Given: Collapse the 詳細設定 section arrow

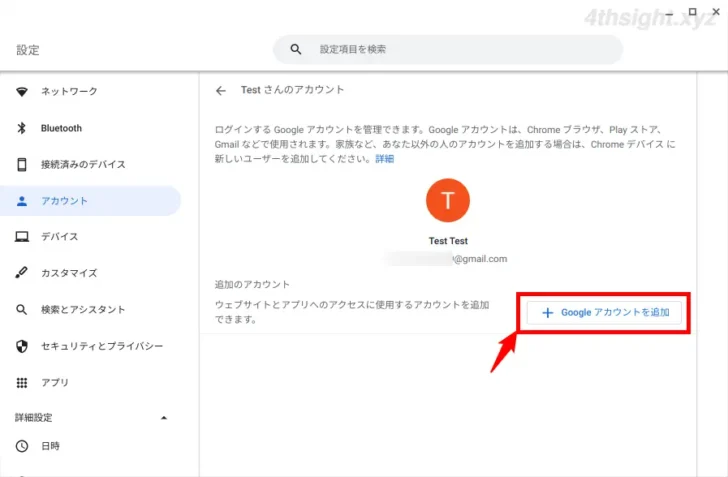Looking at the screenshot, I should point(164,418).
